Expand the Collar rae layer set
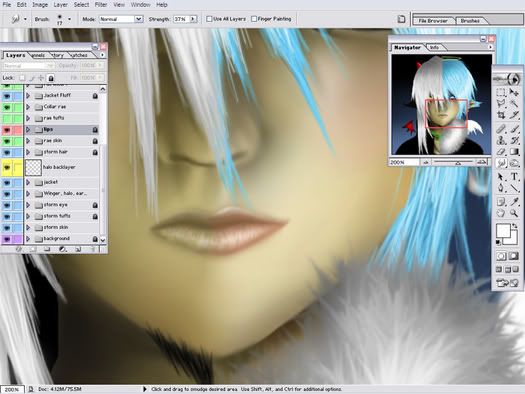The image size is (525, 394). (x=28, y=107)
